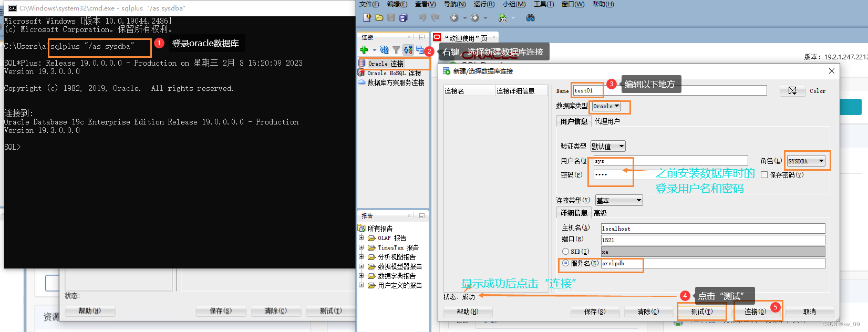
Task: Click the Undo arrow toolbar icon
Action: (422, 18)
